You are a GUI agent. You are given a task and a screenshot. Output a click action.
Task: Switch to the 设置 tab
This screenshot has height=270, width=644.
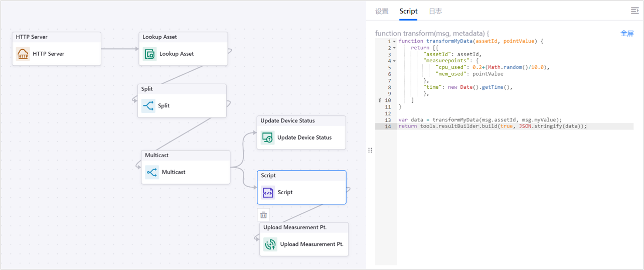tap(382, 11)
